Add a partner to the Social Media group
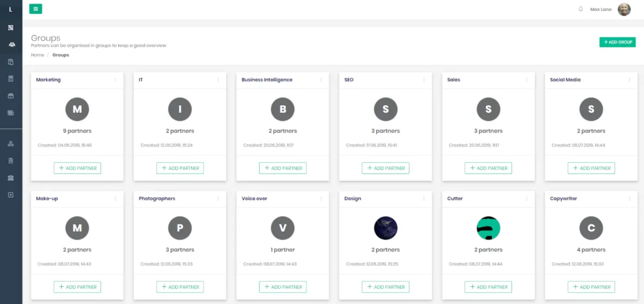This screenshot has width=644, height=304. [x=591, y=168]
